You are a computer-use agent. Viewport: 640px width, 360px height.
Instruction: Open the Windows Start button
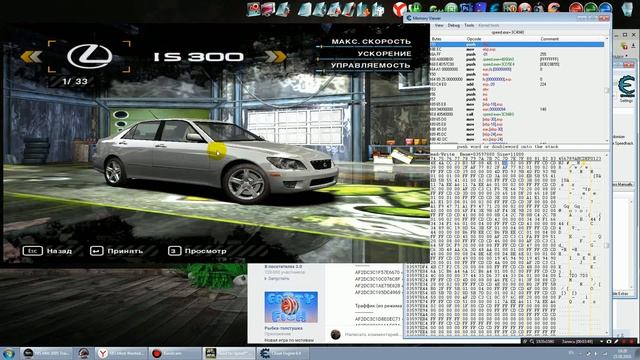click(x=8, y=353)
